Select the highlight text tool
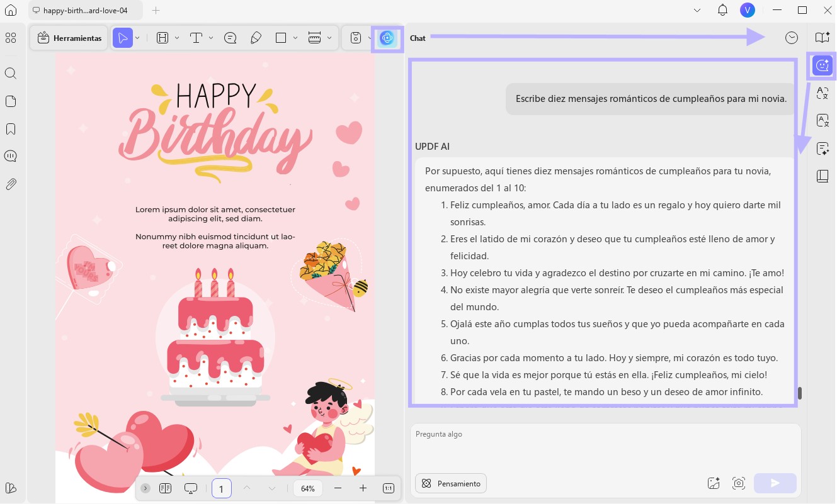This screenshot has width=837, height=504. pos(162,38)
